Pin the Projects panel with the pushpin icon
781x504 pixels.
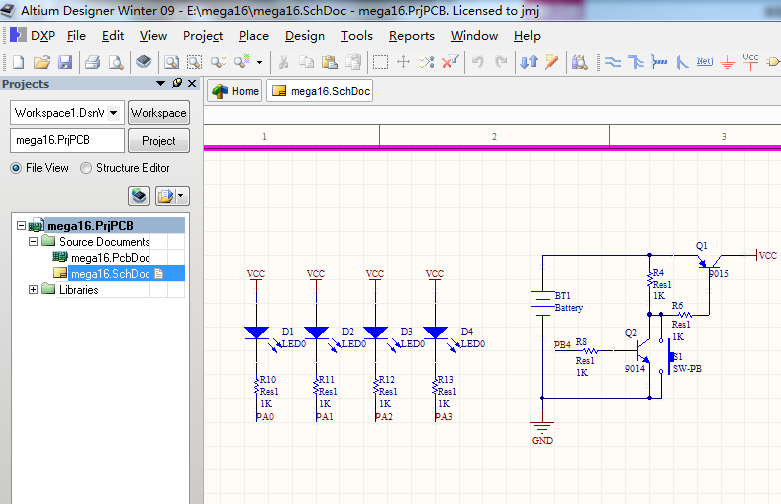click(177, 84)
